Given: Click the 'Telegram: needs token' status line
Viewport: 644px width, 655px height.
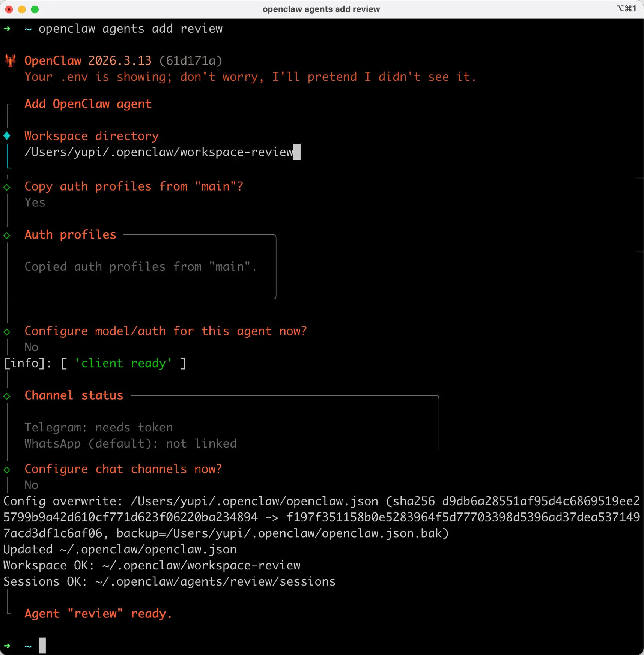Looking at the screenshot, I should 99,428.
